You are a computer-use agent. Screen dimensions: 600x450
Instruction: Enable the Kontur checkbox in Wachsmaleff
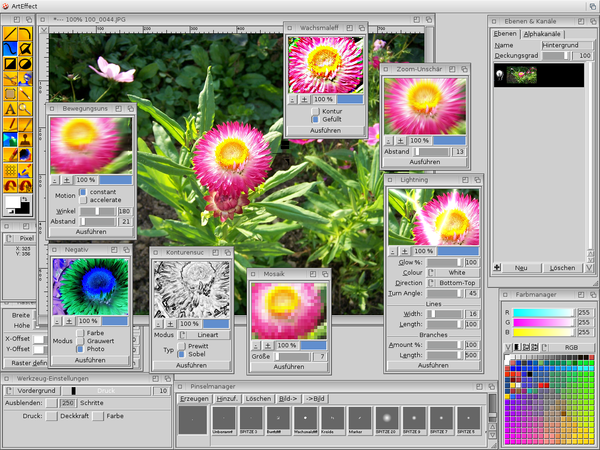(x=315, y=111)
